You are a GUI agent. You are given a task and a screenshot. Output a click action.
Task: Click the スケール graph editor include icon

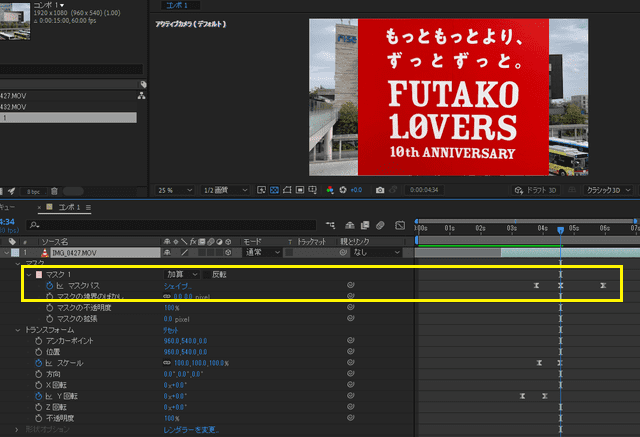49,363
